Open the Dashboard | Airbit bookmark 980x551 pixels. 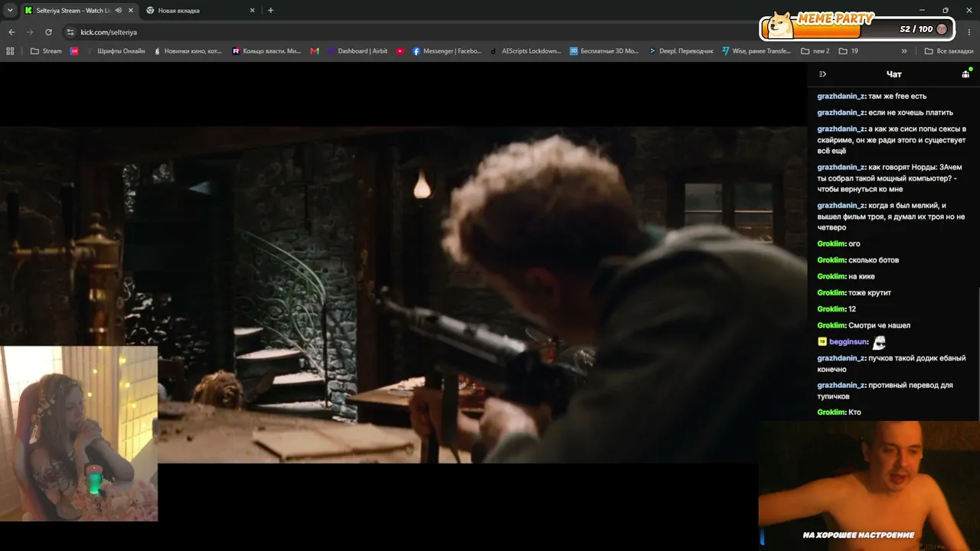(357, 51)
